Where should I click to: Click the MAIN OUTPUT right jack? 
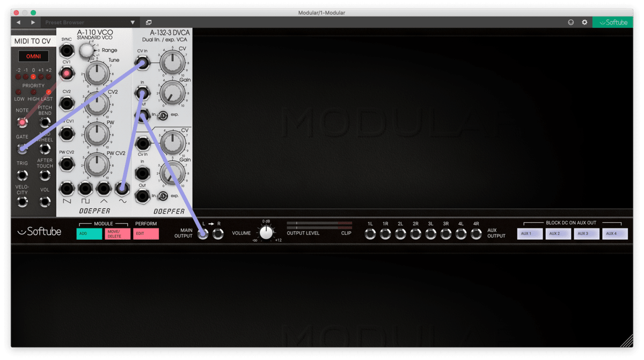click(x=218, y=234)
